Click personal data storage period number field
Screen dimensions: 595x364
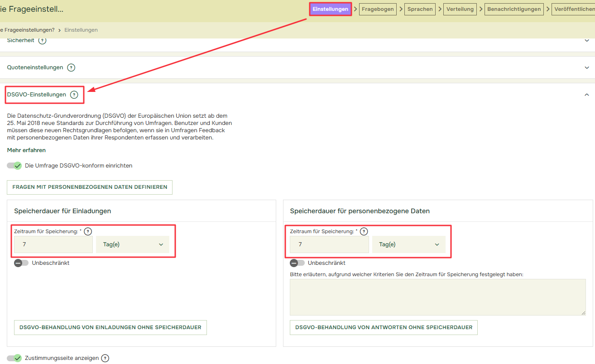point(329,244)
